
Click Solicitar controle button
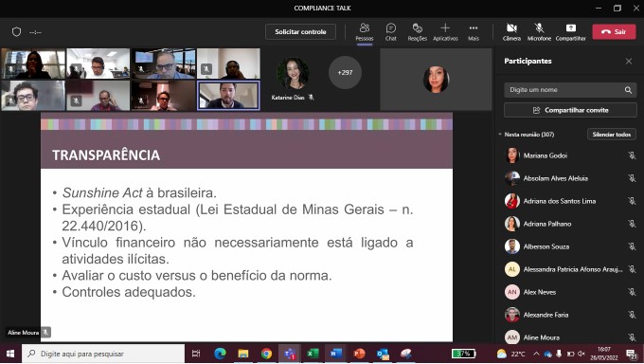pyautogui.click(x=300, y=31)
